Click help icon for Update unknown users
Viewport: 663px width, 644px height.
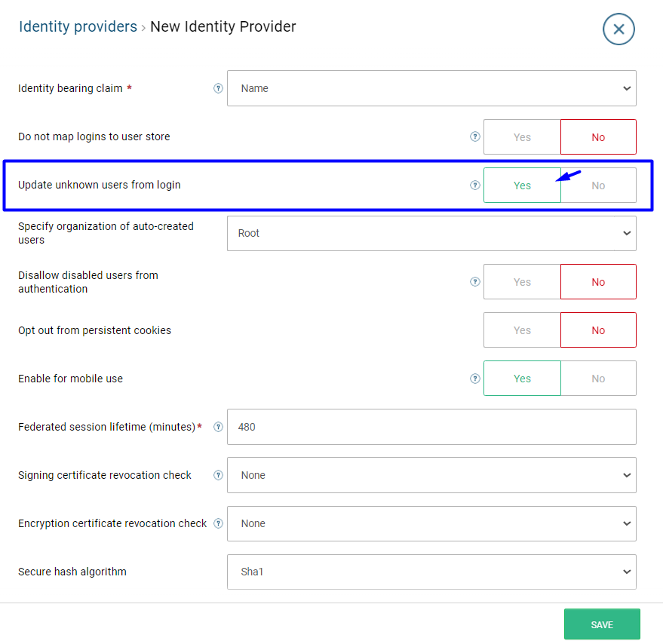(475, 186)
